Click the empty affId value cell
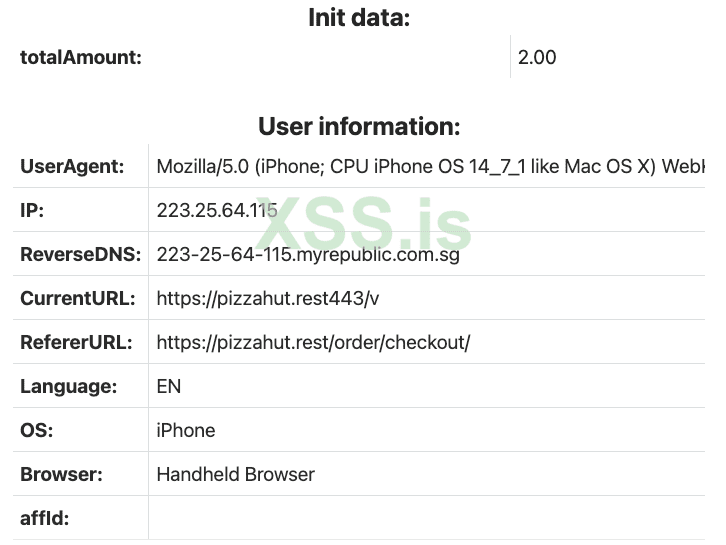 [x=426, y=518]
